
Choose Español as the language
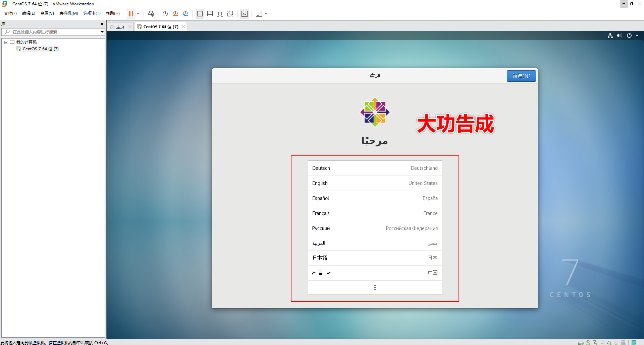[x=375, y=198]
